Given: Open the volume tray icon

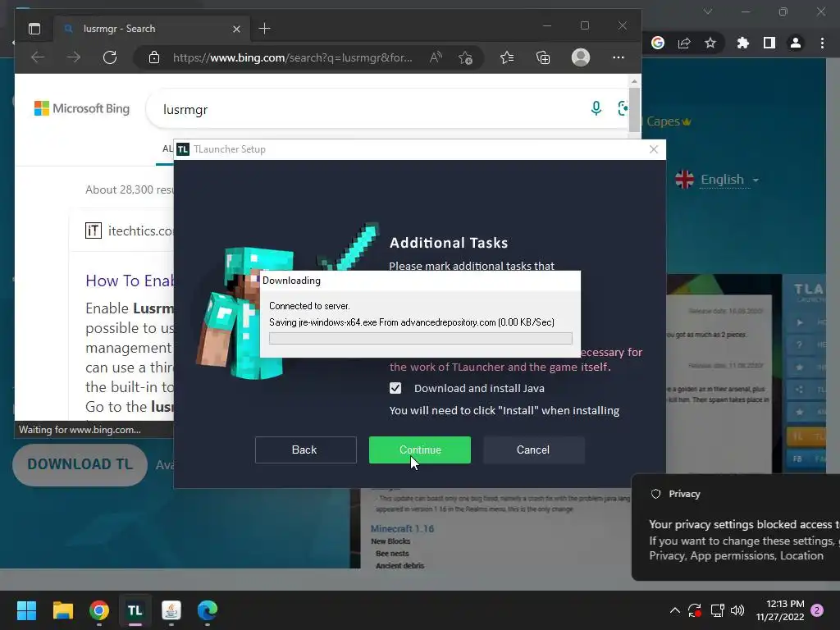Looking at the screenshot, I should click(x=737, y=610).
